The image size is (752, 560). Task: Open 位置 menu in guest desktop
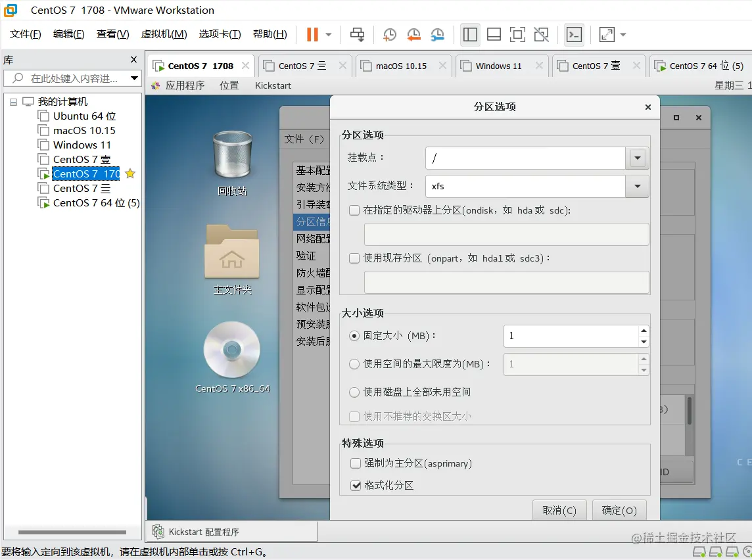pos(229,85)
